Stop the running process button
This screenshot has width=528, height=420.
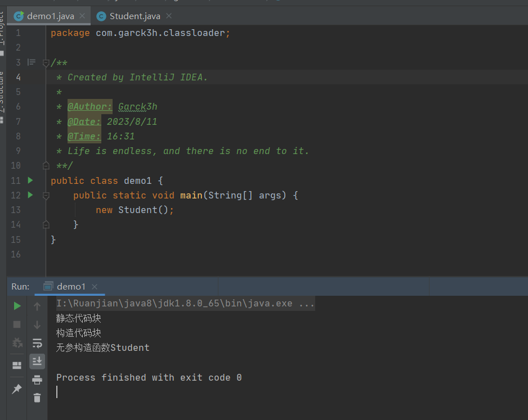click(x=17, y=324)
